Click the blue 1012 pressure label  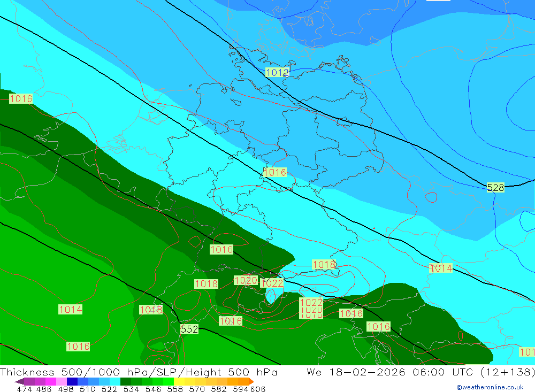click(277, 72)
